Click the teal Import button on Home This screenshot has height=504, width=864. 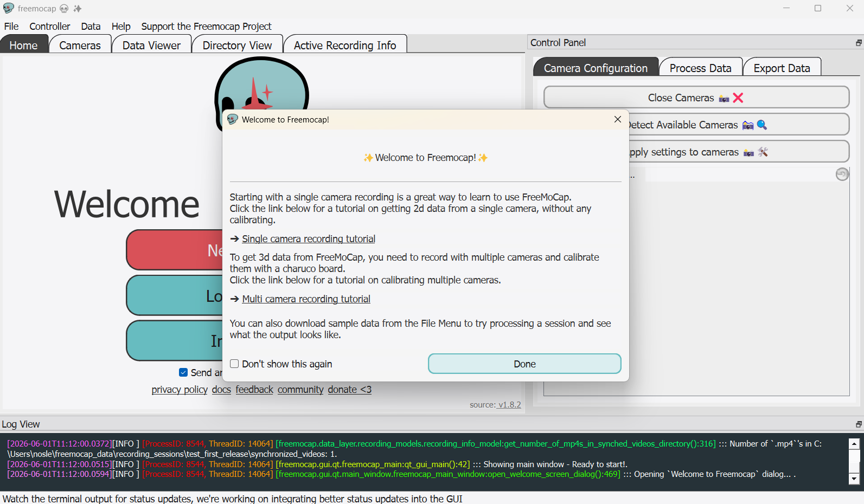pyautogui.click(x=175, y=340)
